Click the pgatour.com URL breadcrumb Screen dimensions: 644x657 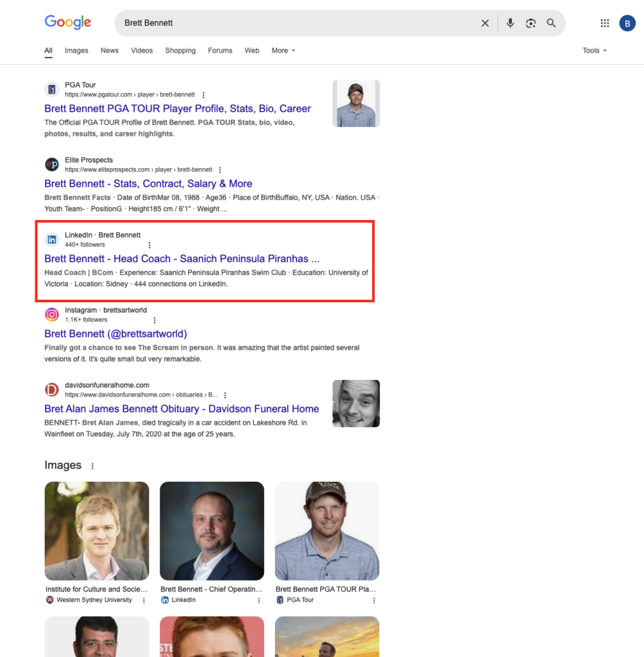[x=130, y=95]
